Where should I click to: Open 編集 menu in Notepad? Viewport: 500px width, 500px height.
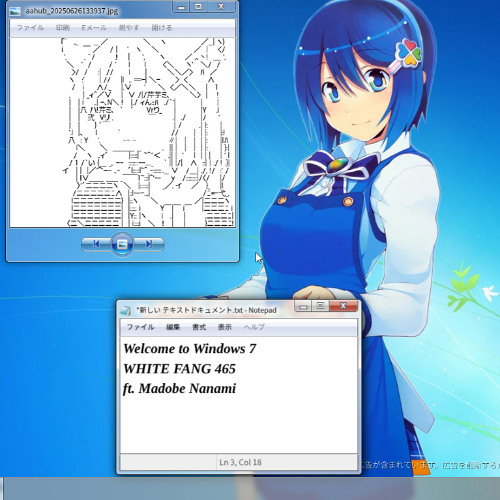click(x=173, y=327)
